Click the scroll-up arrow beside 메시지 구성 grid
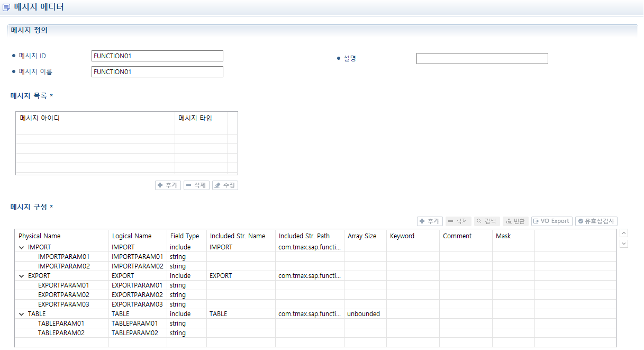 tap(623, 232)
